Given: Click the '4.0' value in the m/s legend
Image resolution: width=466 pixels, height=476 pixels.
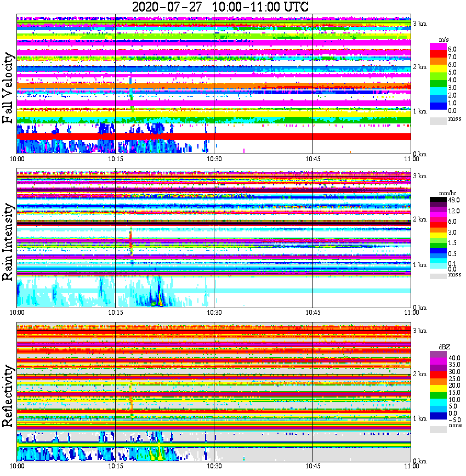Looking at the screenshot, I should click(452, 80).
